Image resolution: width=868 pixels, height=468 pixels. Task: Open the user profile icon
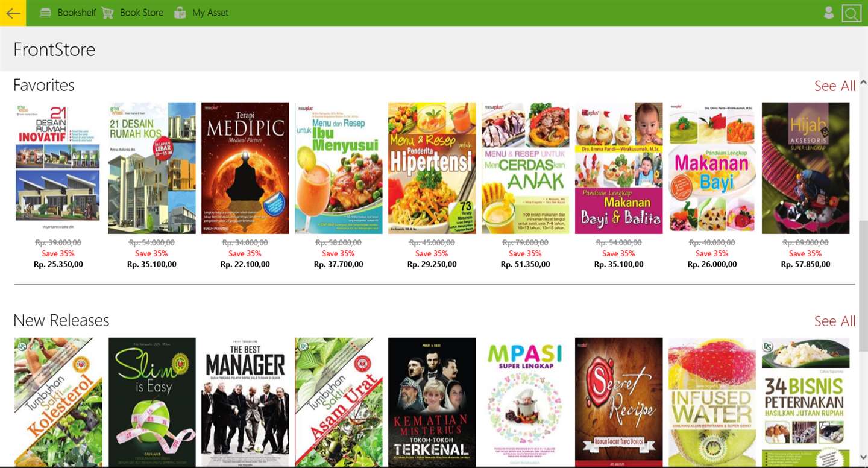[x=829, y=13]
